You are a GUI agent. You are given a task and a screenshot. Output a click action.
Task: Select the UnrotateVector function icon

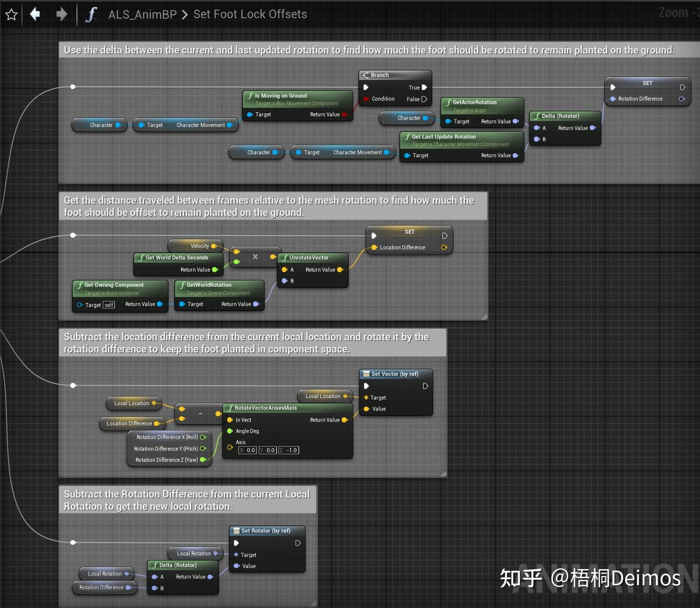(x=285, y=257)
